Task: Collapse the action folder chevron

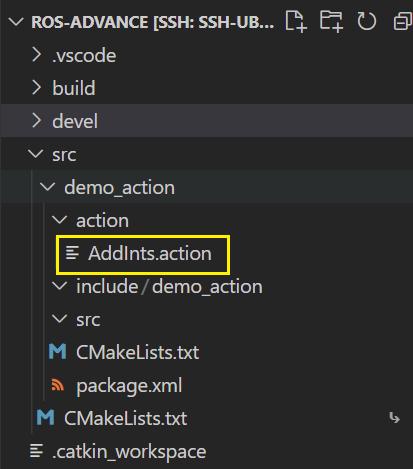Action: click(x=60, y=220)
